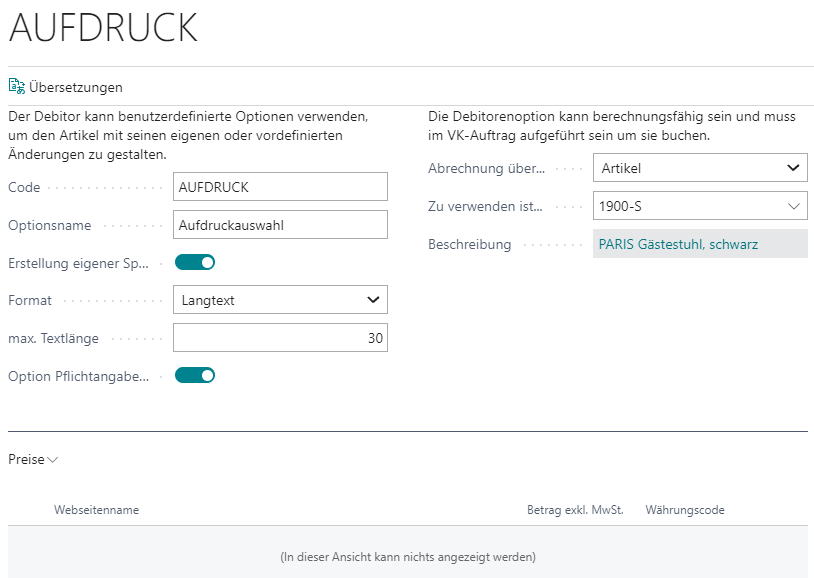The image size is (814, 578).
Task: Open the Format dropdown showing Langtext
Action: coord(280,300)
